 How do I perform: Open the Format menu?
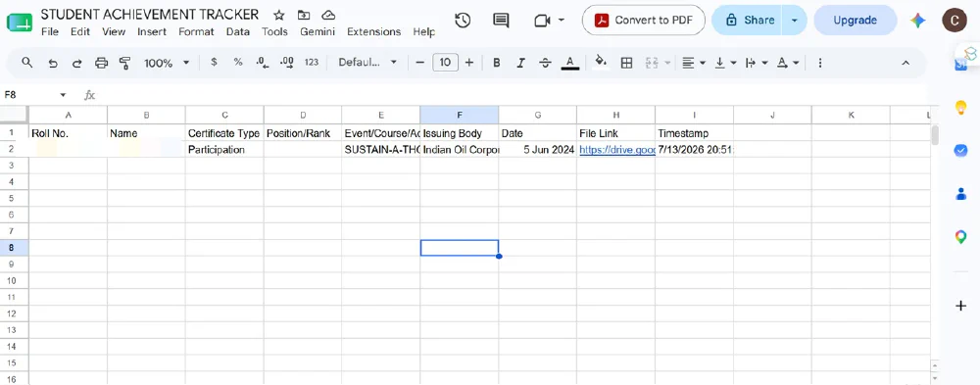(x=196, y=31)
